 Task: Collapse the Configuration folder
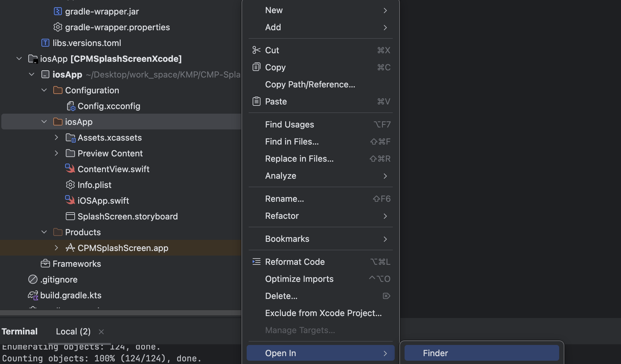pyautogui.click(x=44, y=90)
